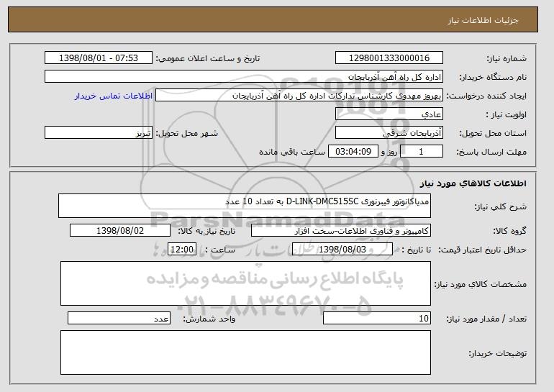
Task: Open the buyer contact info link (اطلاعات تماس خریدار)
Action: [114, 96]
